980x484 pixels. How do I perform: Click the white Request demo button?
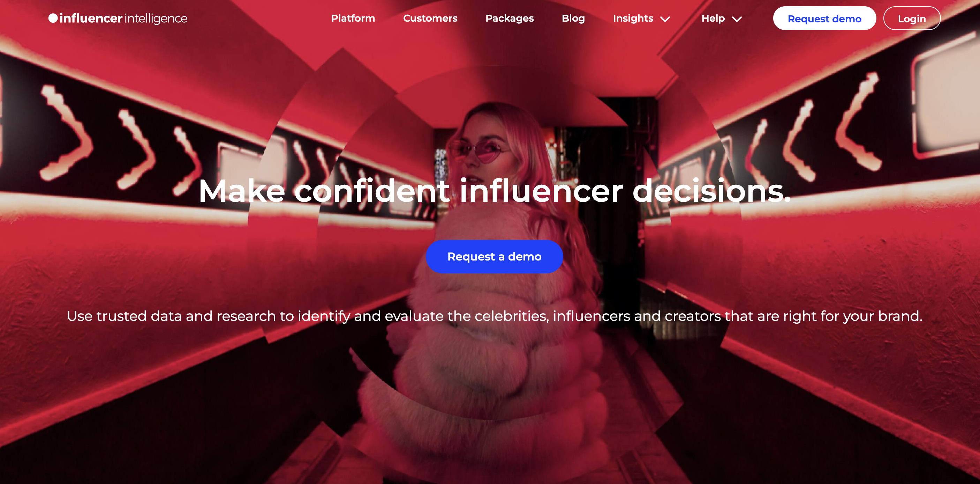click(x=824, y=18)
